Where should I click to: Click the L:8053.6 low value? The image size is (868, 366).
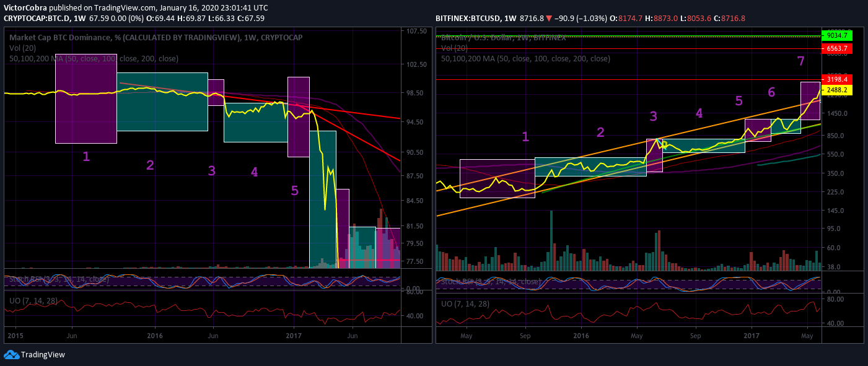pyautogui.click(x=696, y=19)
